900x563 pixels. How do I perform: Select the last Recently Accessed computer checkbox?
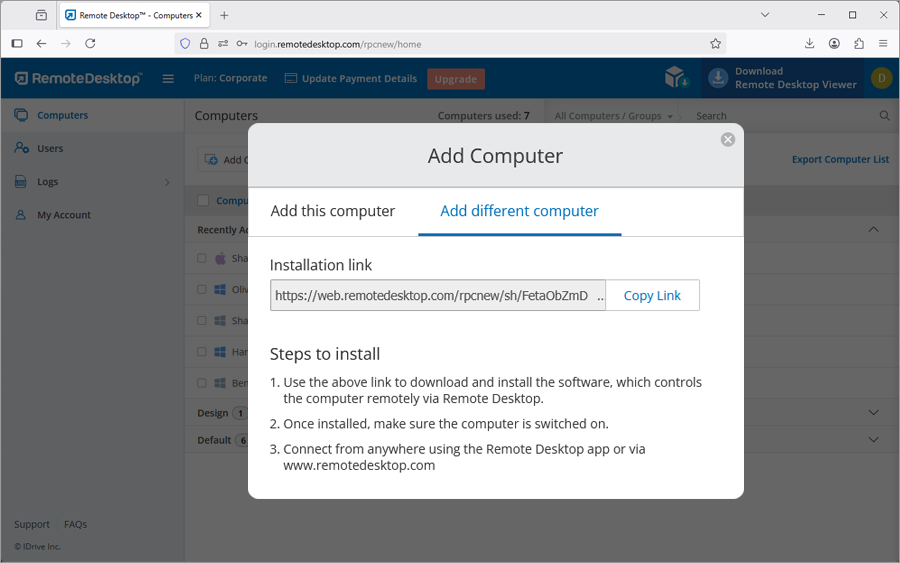coord(202,383)
